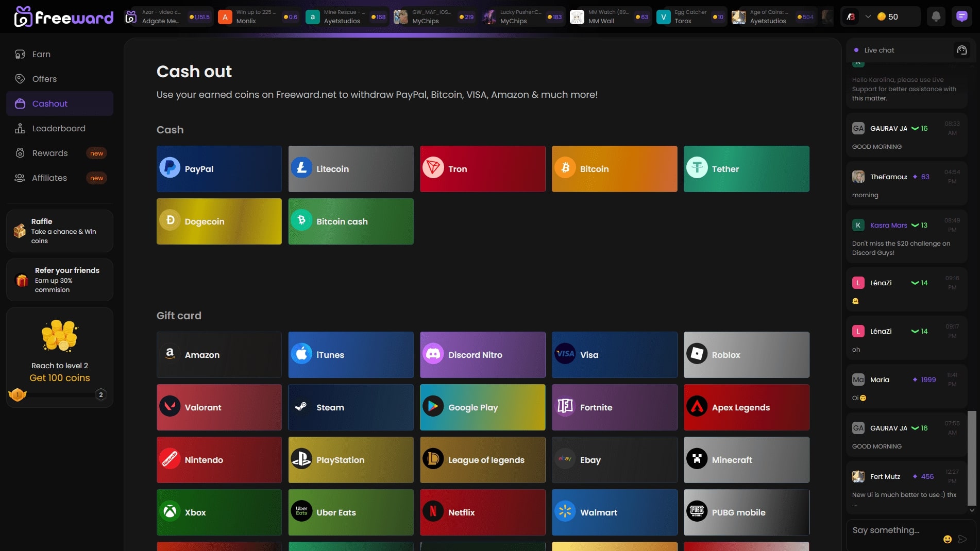Click the level progress bar
The width and height of the screenshot is (980, 551).
click(x=60, y=395)
